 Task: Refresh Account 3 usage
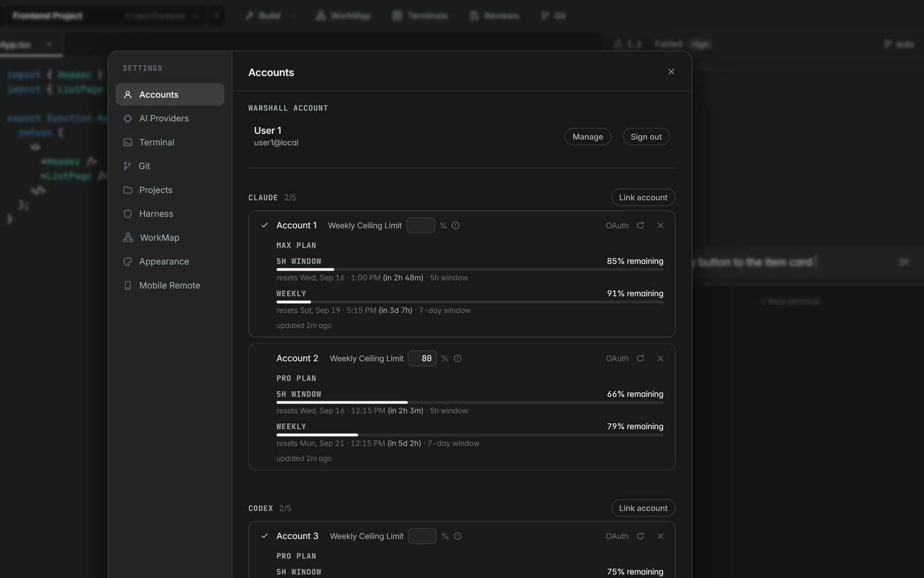coord(640,536)
